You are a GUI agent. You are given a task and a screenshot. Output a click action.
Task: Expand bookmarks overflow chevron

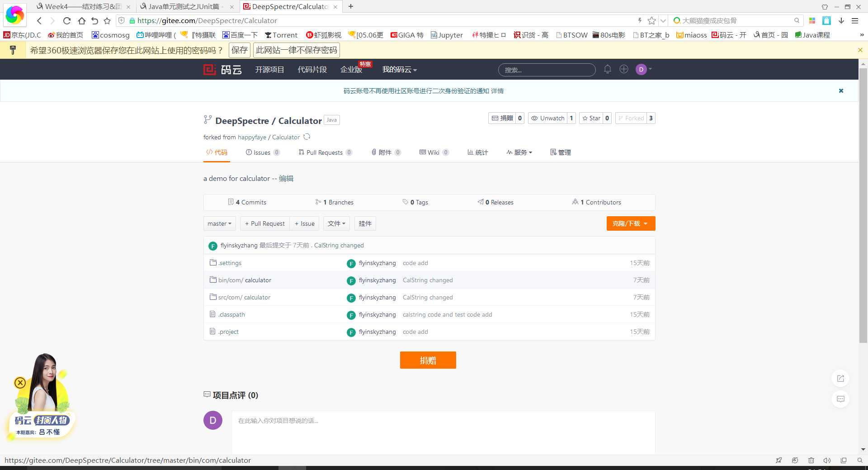click(861, 35)
